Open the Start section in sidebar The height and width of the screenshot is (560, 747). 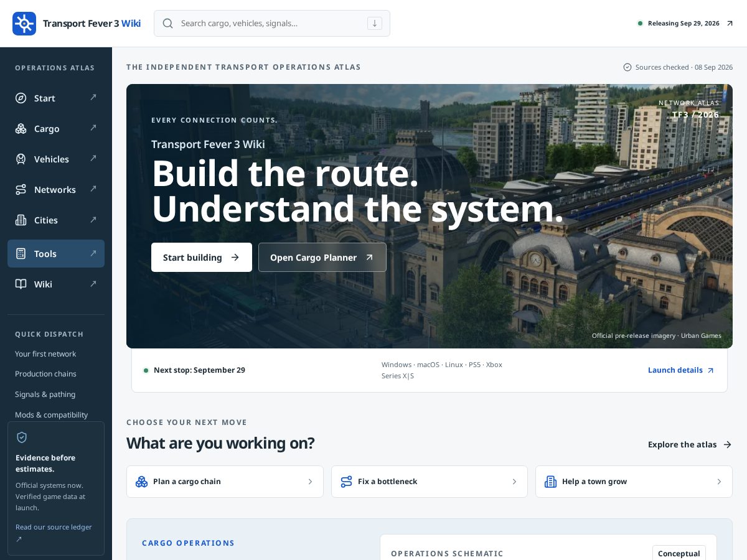pyautogui.click(x=56, y=98)
